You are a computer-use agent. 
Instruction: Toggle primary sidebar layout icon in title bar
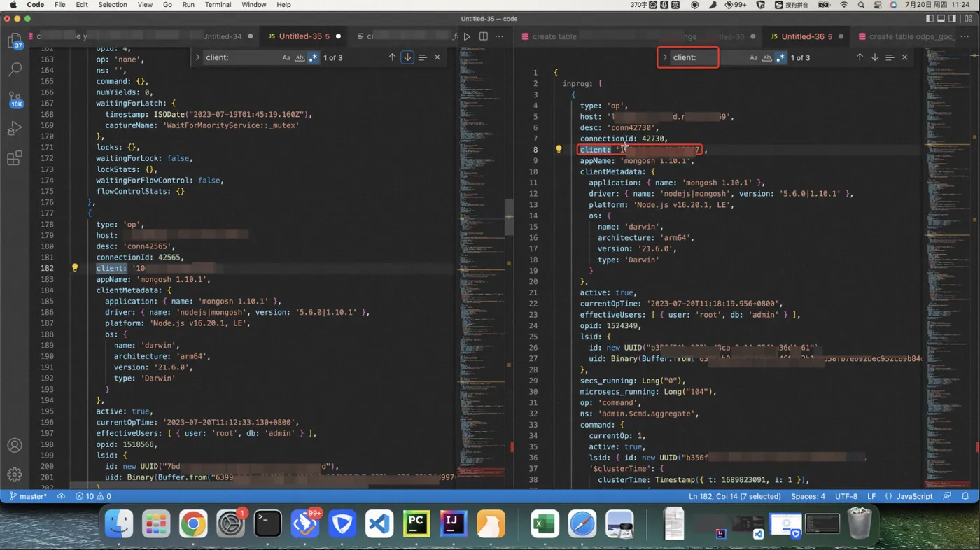(930, 19)
